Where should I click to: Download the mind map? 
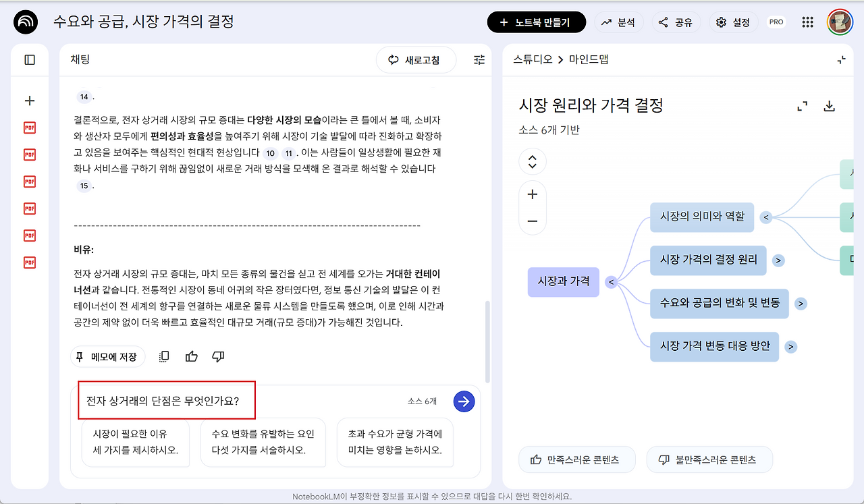[x=830, y=106]
